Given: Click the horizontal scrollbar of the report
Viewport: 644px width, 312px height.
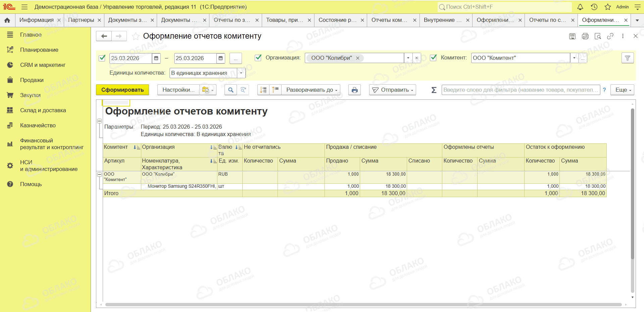Looking at the screenshot, I should 363,305.
